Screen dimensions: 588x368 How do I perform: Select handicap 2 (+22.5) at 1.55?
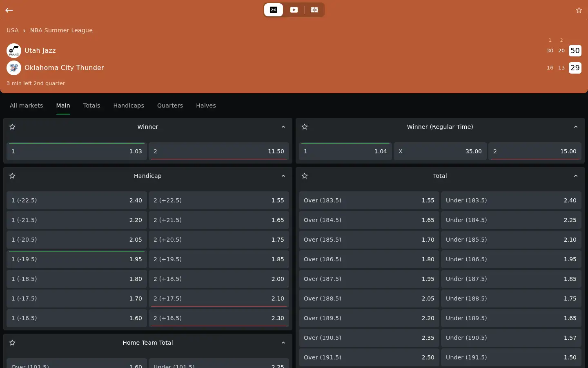219,200
